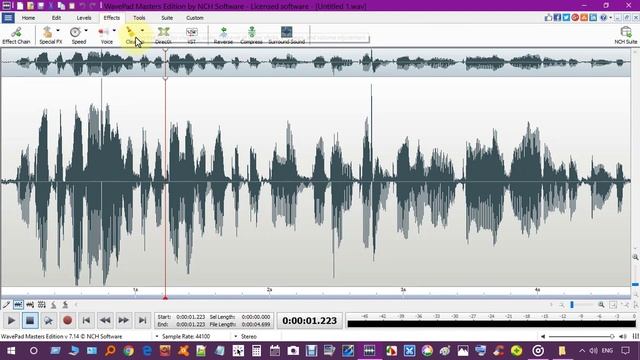Open the Windows notification center
Image resolution: width=640 pixels, height=360 pixels.
coord(625,351)
